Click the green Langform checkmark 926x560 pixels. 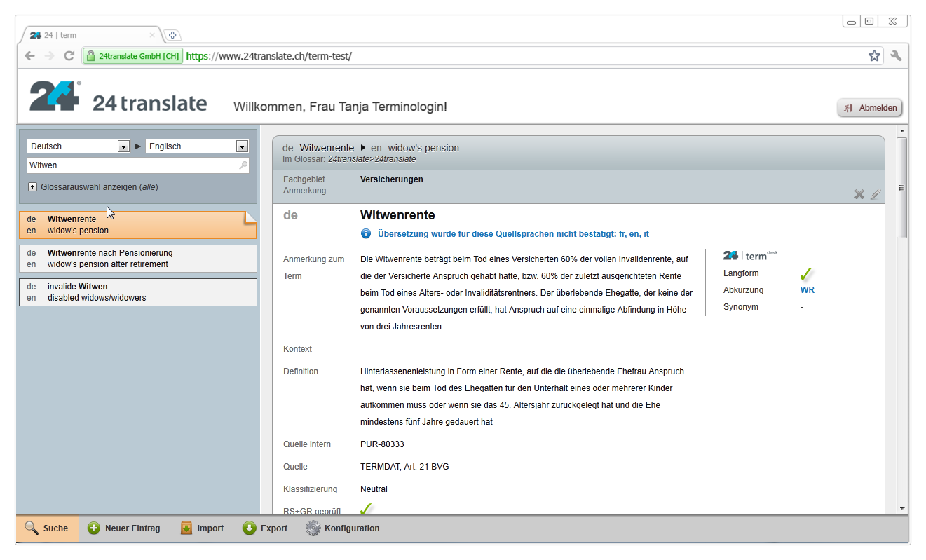[806, 274]
